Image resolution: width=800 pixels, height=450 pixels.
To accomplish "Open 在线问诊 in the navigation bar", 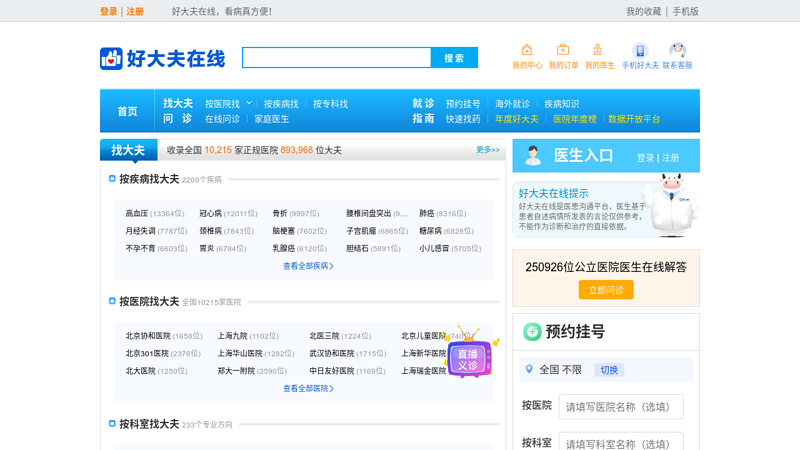I will coord(222,119).
